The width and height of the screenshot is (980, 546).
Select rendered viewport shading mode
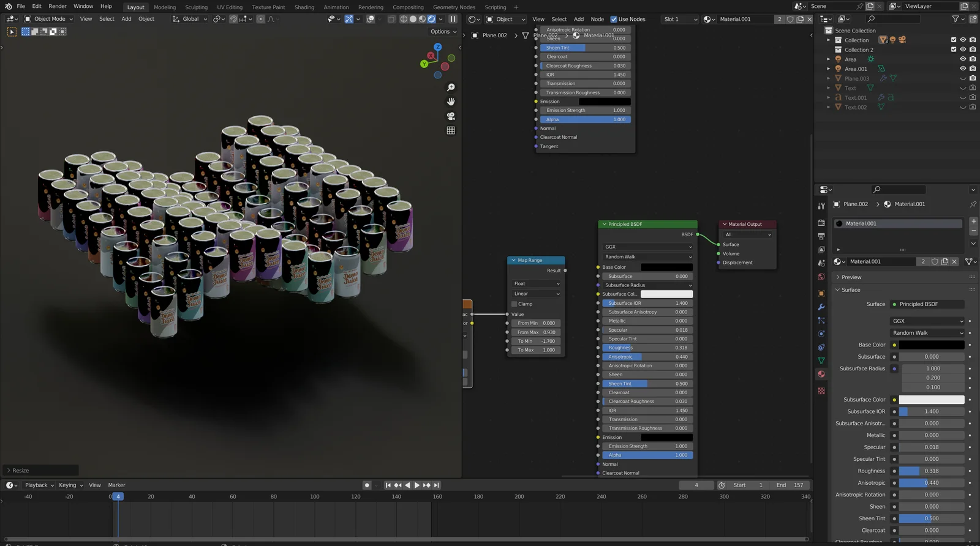[432, 19]
